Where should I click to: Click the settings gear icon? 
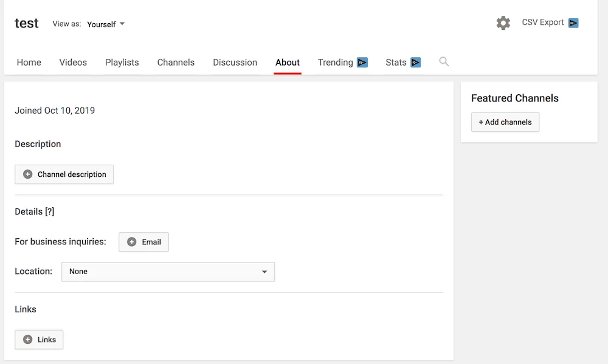(503, 23)
